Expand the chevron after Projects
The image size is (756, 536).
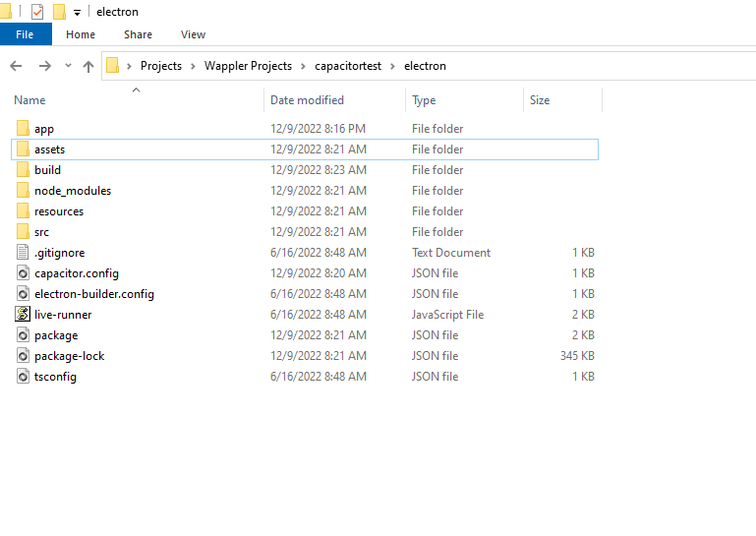click(x=193, y=66)
